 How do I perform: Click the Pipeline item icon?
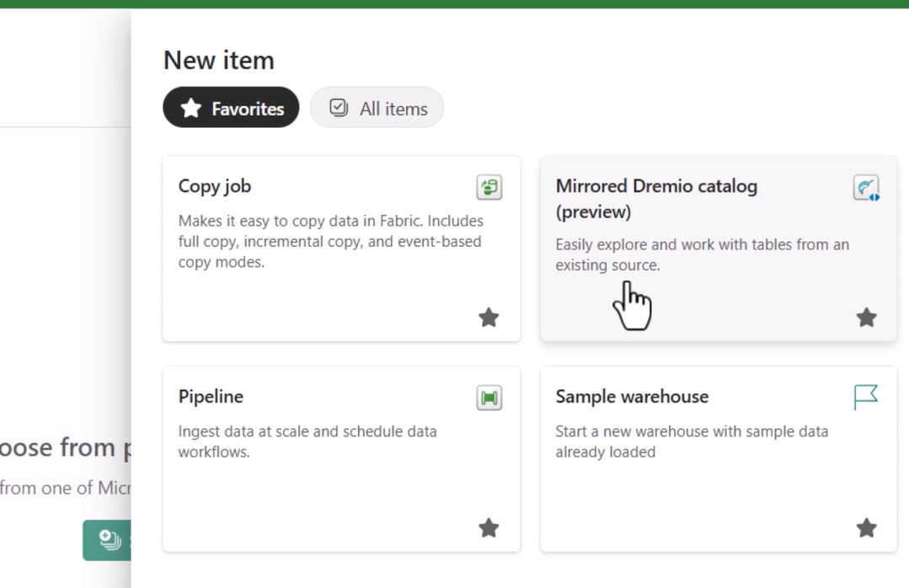(x=489, y=398)
